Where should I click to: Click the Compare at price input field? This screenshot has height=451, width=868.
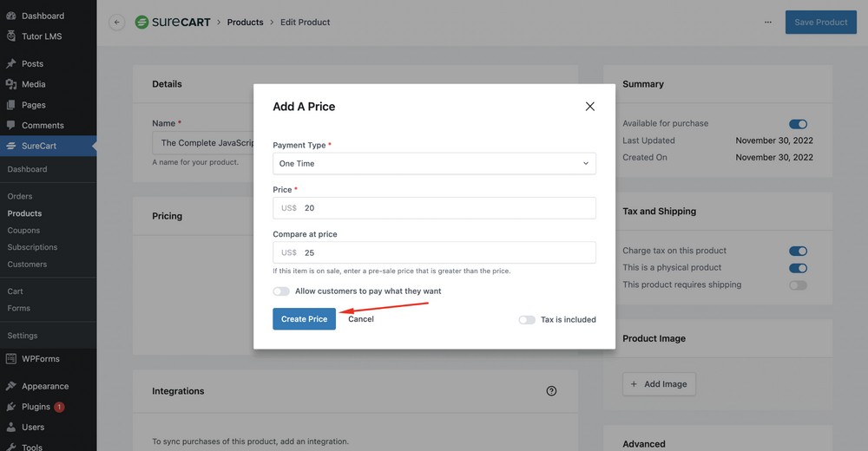click(434, 252)
